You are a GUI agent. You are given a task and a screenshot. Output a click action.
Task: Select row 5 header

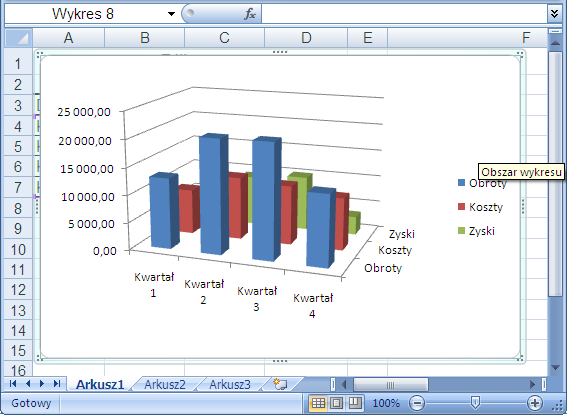coord(18,146)
